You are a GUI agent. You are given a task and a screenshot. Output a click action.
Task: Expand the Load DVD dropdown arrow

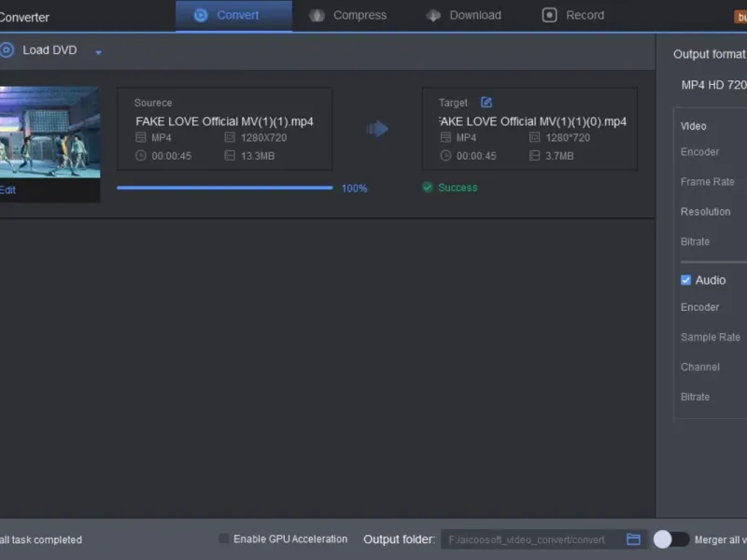(99, 52)
